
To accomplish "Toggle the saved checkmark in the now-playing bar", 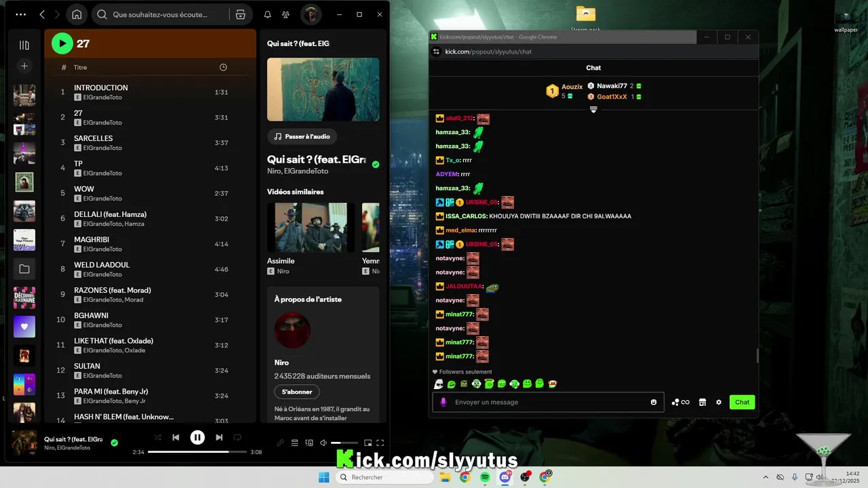I will point(114,443).
